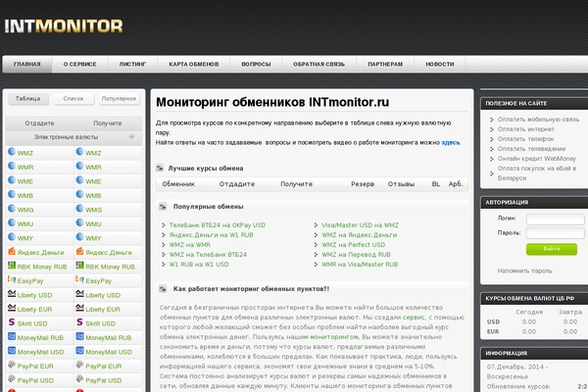
Task: Click icon beside Популярные обмены heading
Action: click(163, 207)
